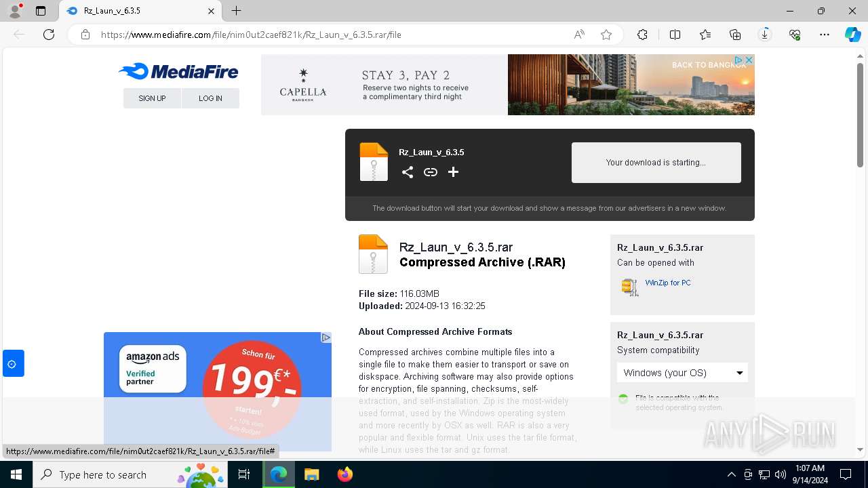Toggle Edge split screen view
Viewport: 868px width, 488px height.
pyautogui.click(x=675, y=35)
